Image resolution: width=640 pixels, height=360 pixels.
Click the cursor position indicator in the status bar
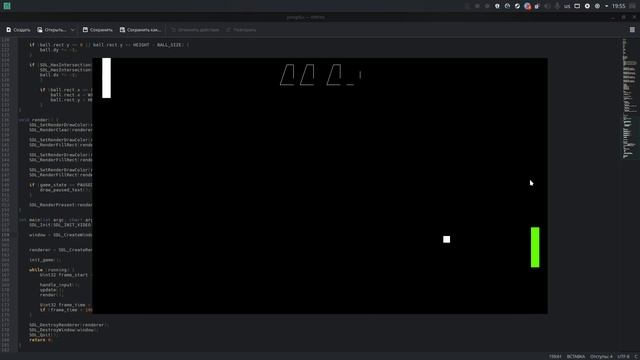tap(555, 357)
